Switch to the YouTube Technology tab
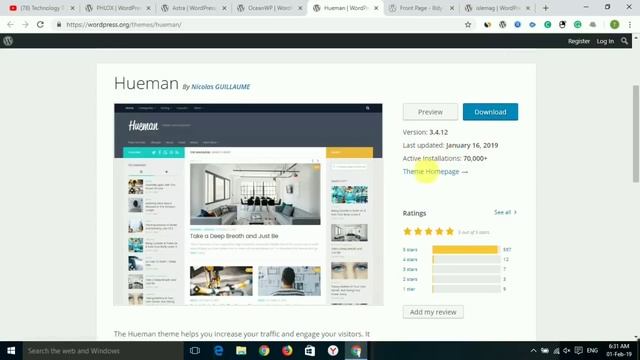 (41, 8)
